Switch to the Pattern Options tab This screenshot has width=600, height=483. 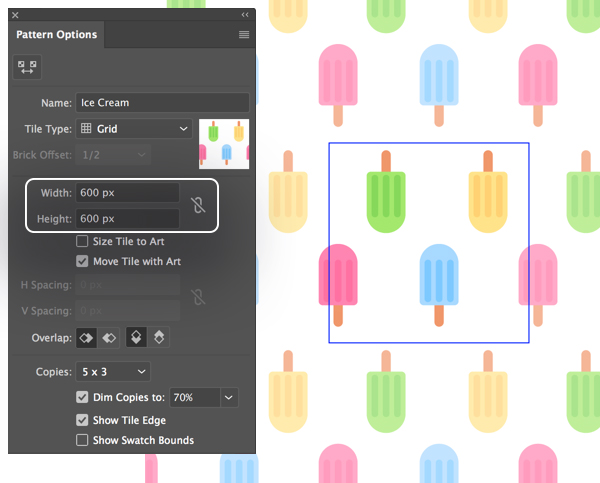pyautogui.click(x=57, y=35)
